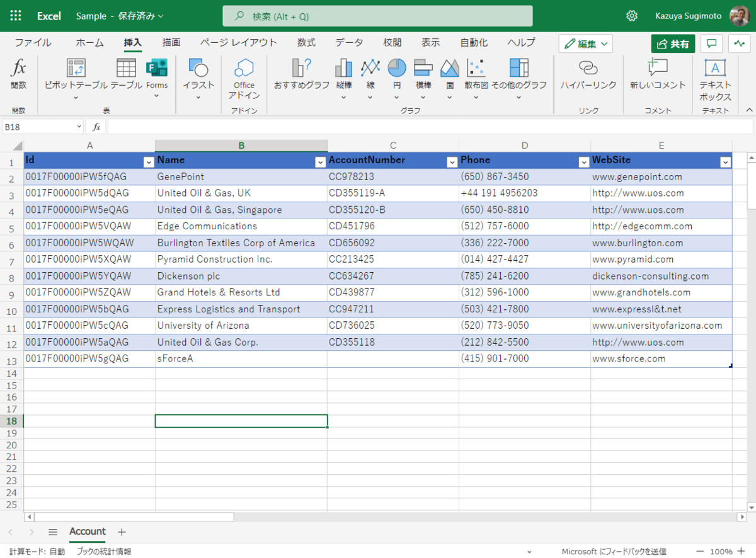Open the app launcher waffle icon

point(16,16)
